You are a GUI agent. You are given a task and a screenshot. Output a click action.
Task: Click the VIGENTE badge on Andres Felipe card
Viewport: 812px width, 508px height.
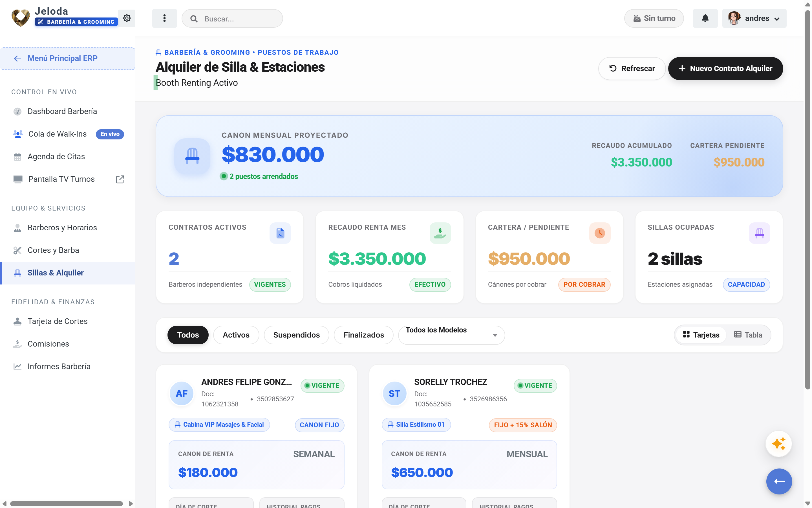tap(322, 386)
